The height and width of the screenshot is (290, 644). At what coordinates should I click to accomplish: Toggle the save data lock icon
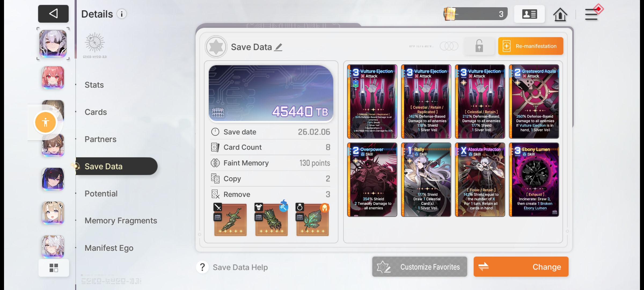point(479,46)
